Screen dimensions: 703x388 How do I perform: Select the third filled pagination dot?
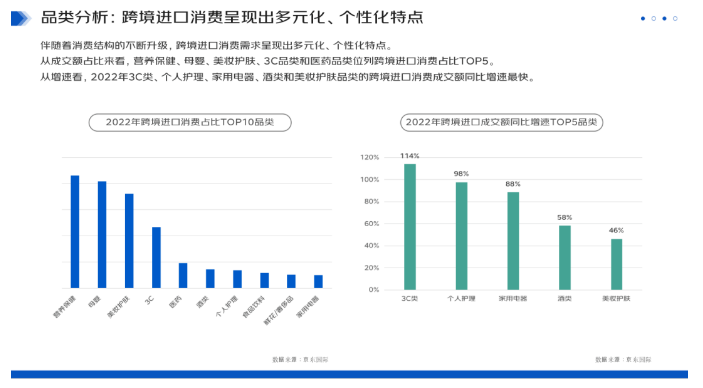pyautogui.click(x=664, y=18)
